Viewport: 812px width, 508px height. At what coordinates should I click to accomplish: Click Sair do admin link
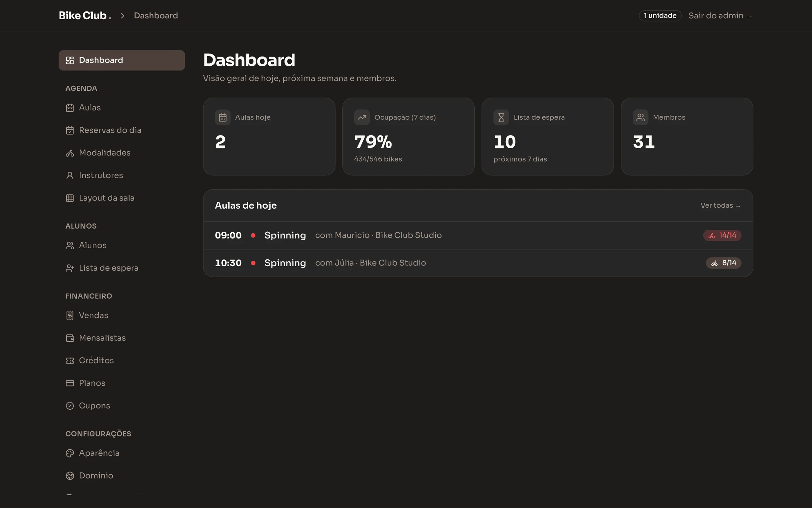[x=720, y=16]
